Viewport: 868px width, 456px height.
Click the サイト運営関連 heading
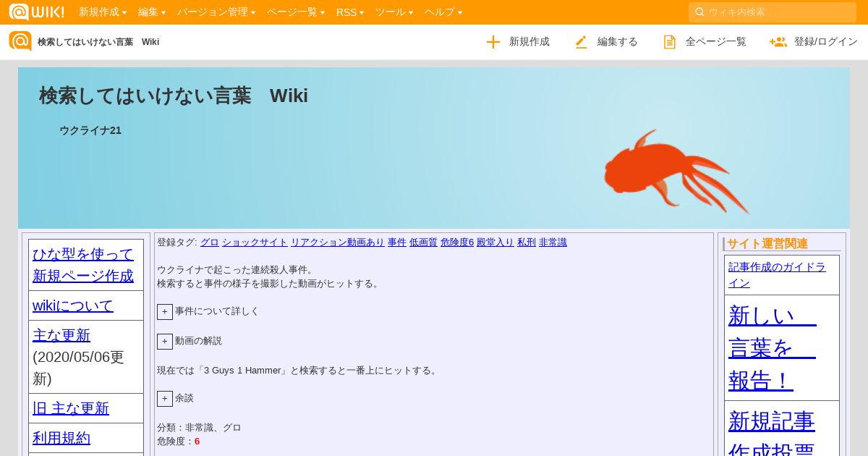click(x=767, y=244)
